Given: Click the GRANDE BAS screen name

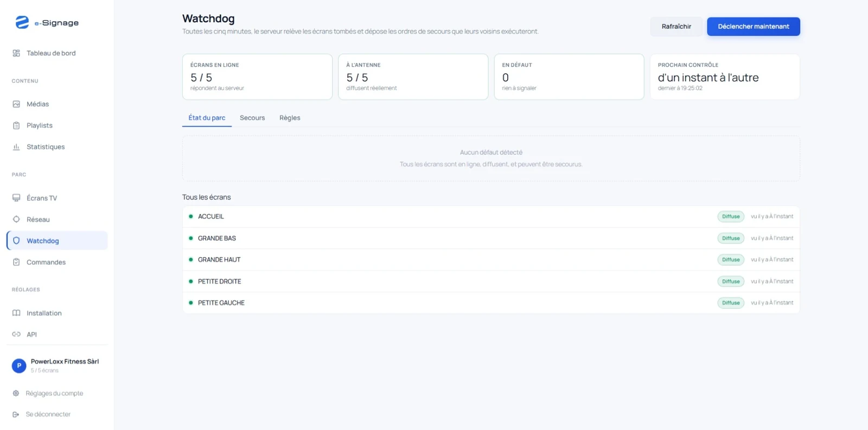Looking at the screenshot, I should pyautogui.click(x=217, y=238).
